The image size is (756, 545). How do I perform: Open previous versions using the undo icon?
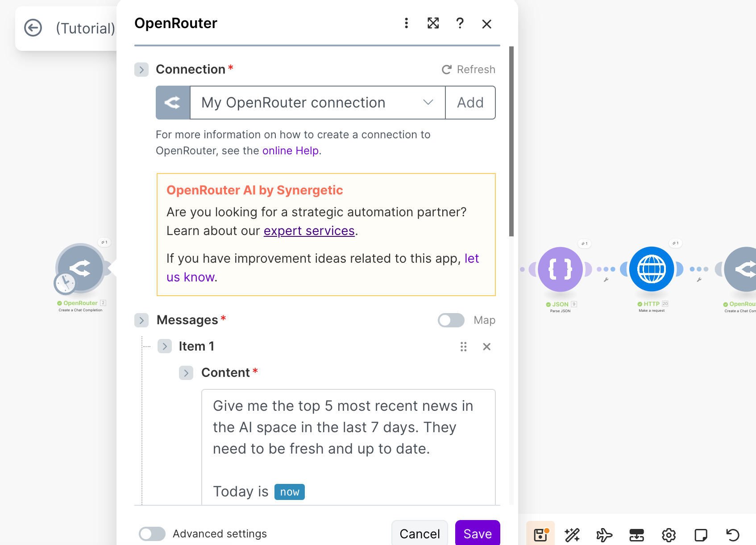click(732, 535)
